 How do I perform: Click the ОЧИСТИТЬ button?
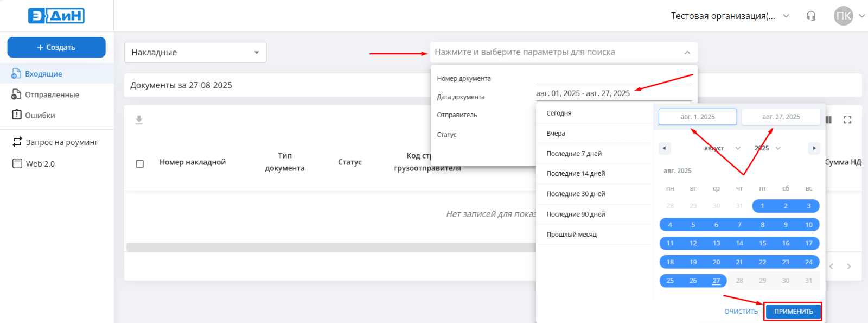click(741, 312)
